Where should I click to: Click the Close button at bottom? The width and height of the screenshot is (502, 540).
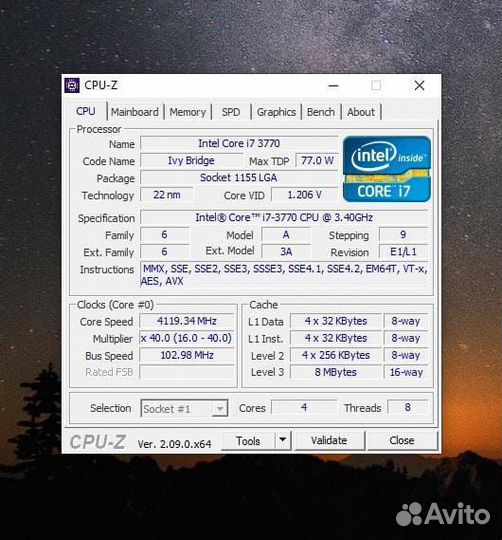pos(402,440)
